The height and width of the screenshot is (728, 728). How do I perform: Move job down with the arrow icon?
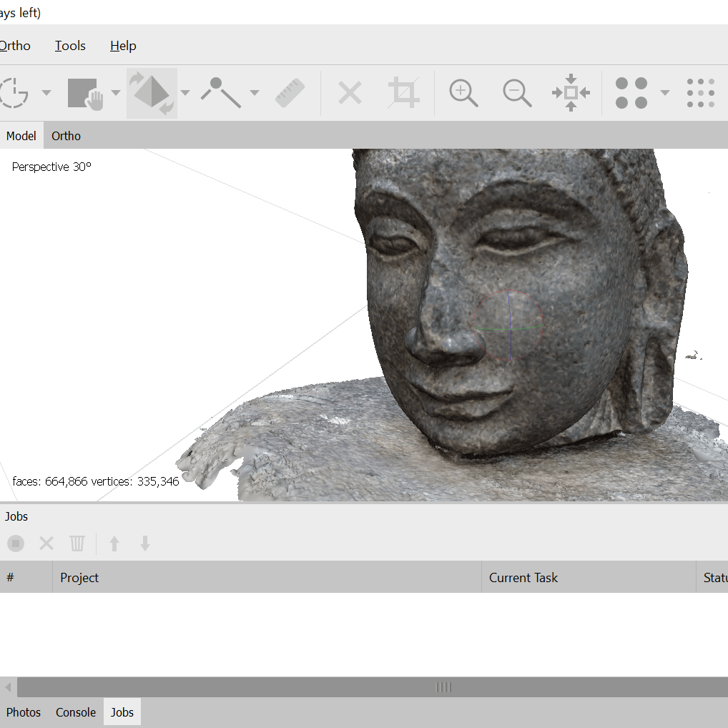point(145,543)
